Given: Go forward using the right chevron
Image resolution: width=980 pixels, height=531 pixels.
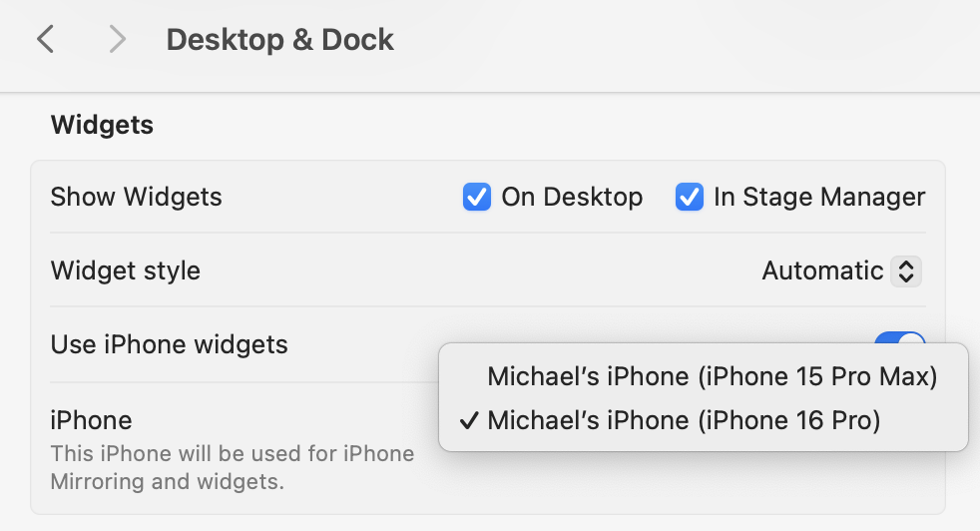Looking at the screenshot, I should 118,40.
